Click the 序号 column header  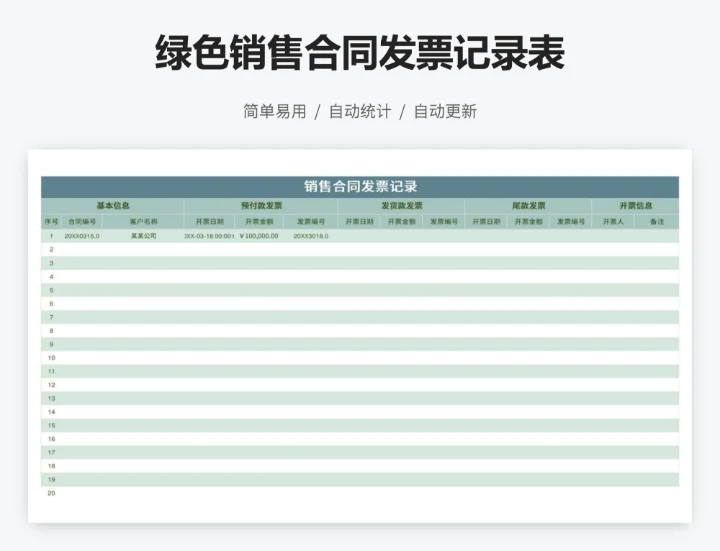pos(51,222)
